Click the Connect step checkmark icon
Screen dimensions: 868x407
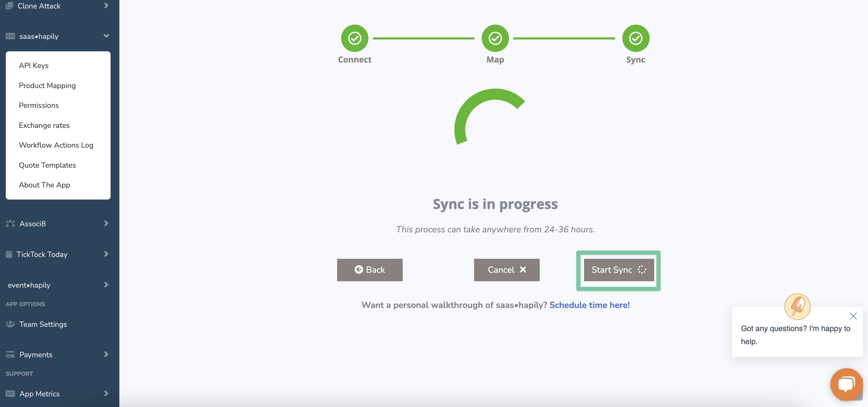click(354, 38)
